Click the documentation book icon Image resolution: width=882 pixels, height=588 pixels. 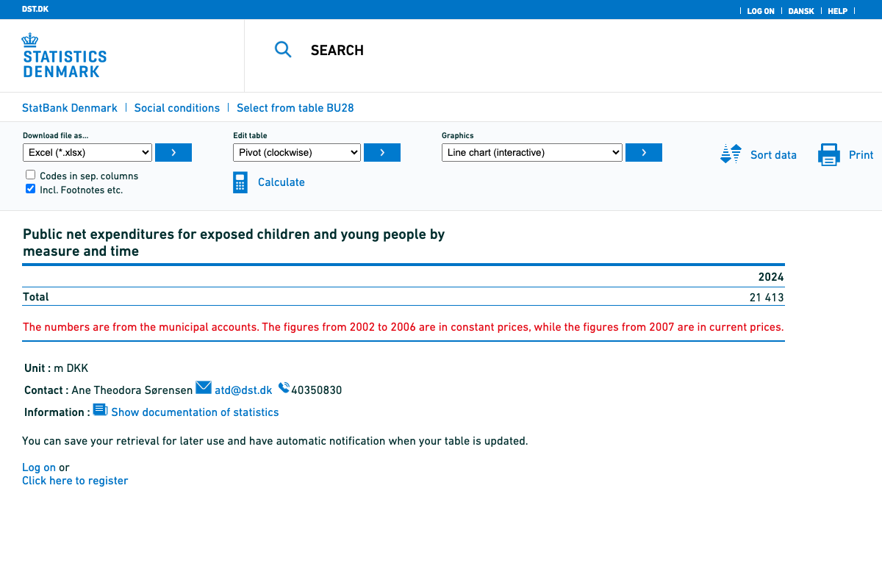(100, 410)
